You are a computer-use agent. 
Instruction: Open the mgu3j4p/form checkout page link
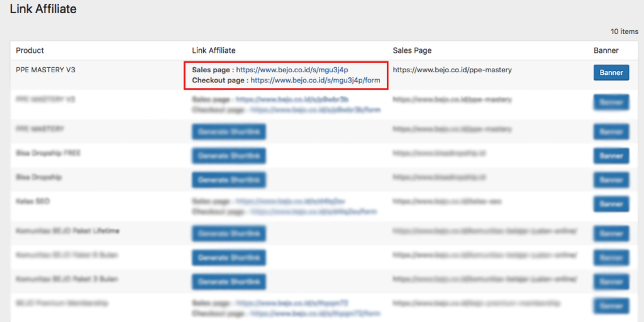click(315, 80)
